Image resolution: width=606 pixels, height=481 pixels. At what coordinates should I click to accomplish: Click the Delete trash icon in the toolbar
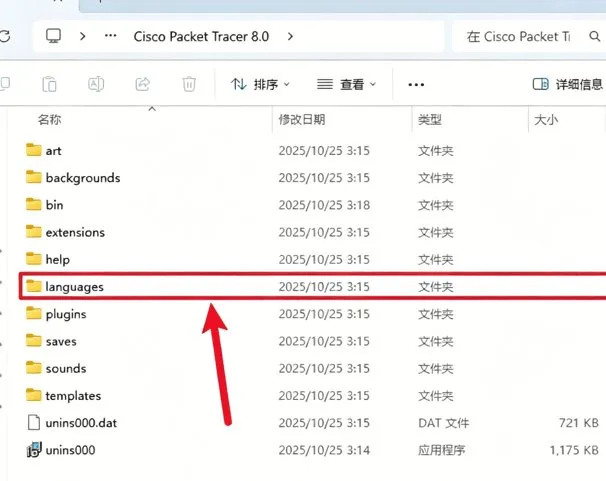point(189,84)
